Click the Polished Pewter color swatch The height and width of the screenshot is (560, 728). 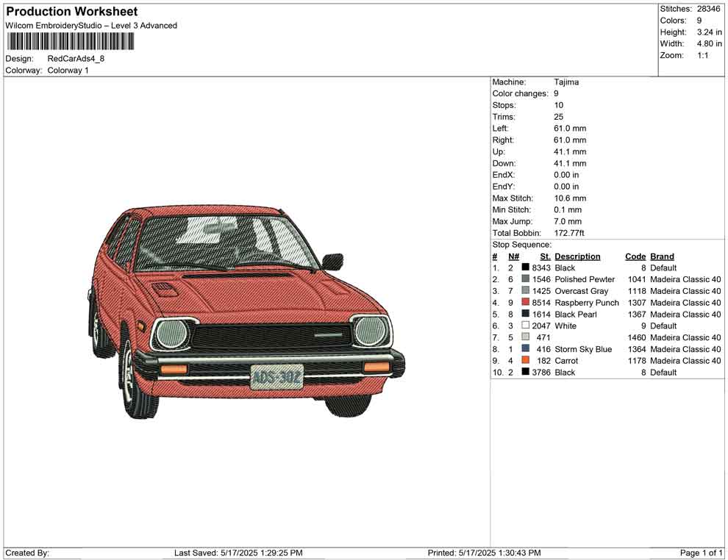(525, 279)
